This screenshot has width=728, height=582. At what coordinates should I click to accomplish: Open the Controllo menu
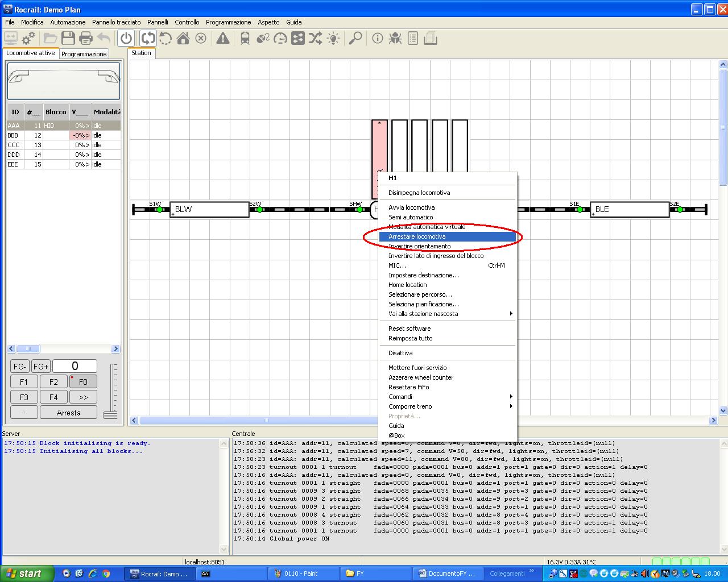point(187,22)
